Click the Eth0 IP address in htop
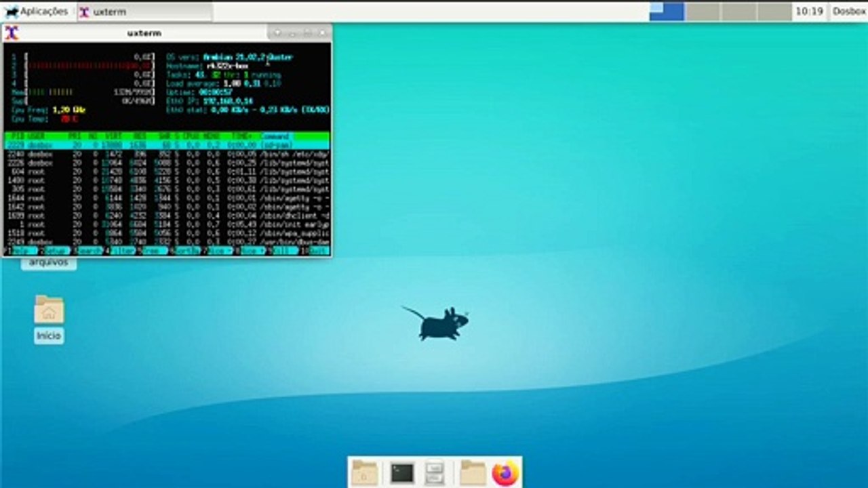This screenshot has width=868, height=488. click(228, 101)
